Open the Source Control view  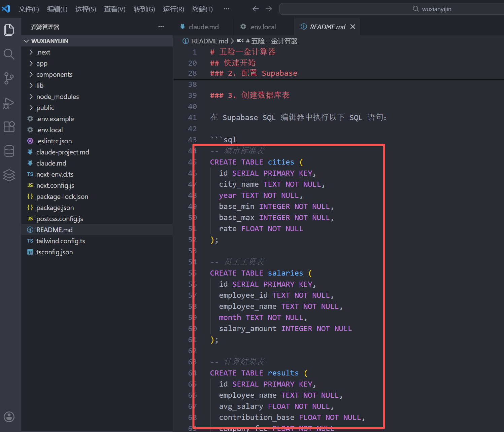pos(9,78)
